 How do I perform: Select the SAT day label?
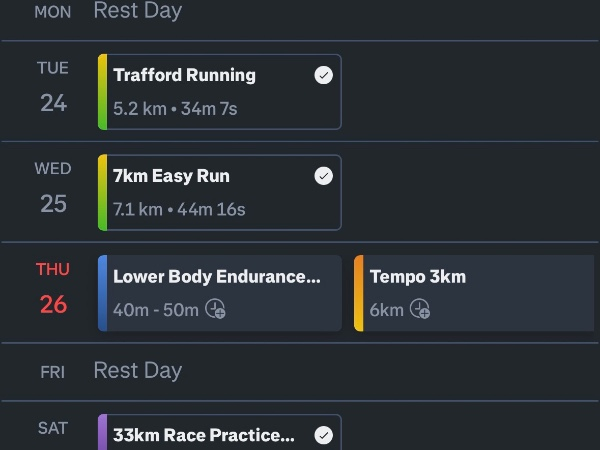53,428
